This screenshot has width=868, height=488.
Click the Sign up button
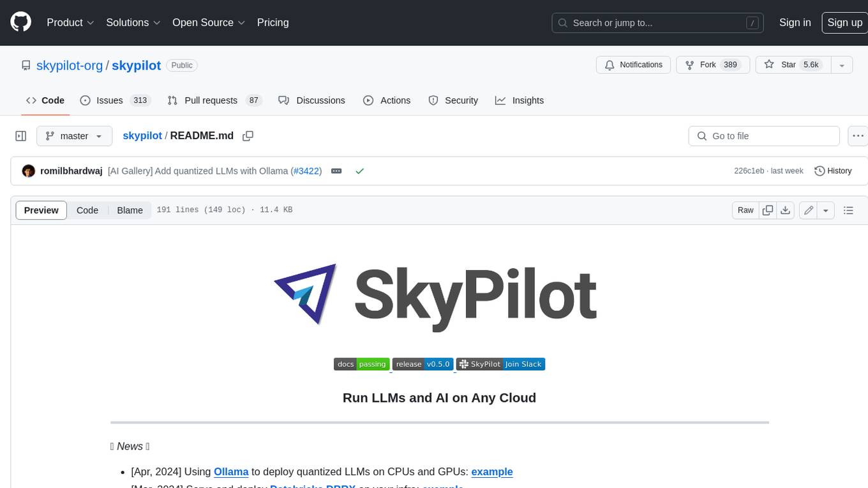pyautogui.click(x=844, y=22)
